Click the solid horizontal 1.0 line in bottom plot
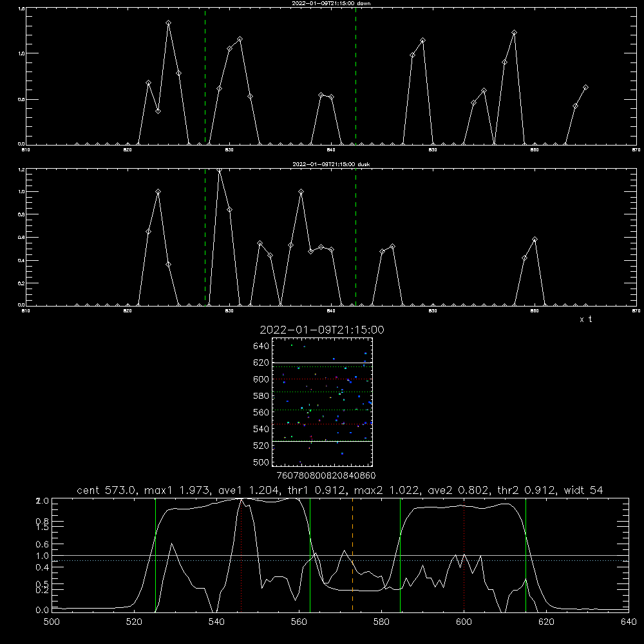This screenshot has width=644, height=644. click(340, 555)
